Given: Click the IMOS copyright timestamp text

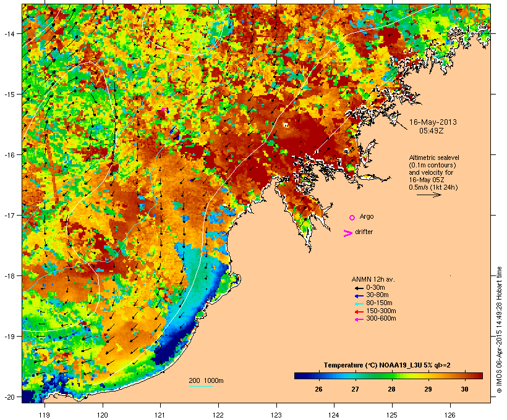Looking at the screenshot, I should point(499,330).
